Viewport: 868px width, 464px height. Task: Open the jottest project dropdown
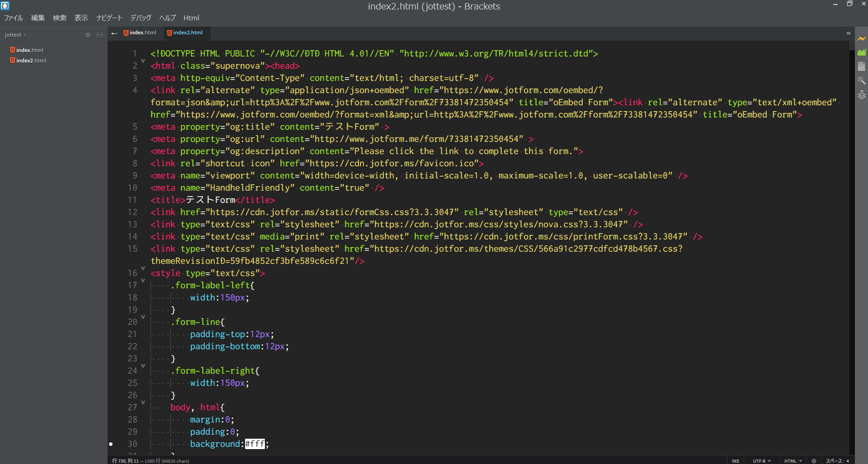coord(15,35)
